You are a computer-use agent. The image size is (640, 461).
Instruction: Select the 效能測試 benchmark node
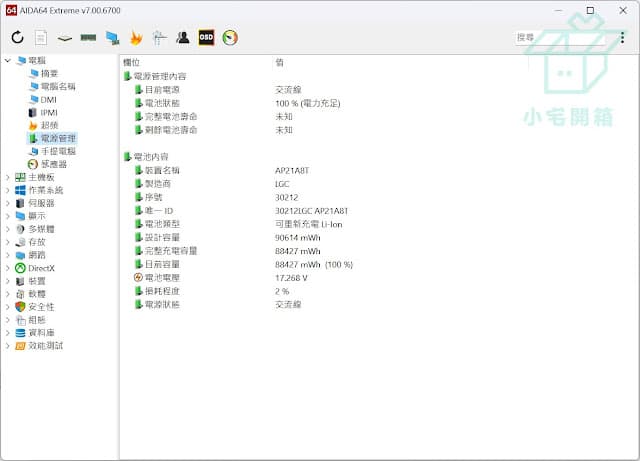[x=46, y=346]
